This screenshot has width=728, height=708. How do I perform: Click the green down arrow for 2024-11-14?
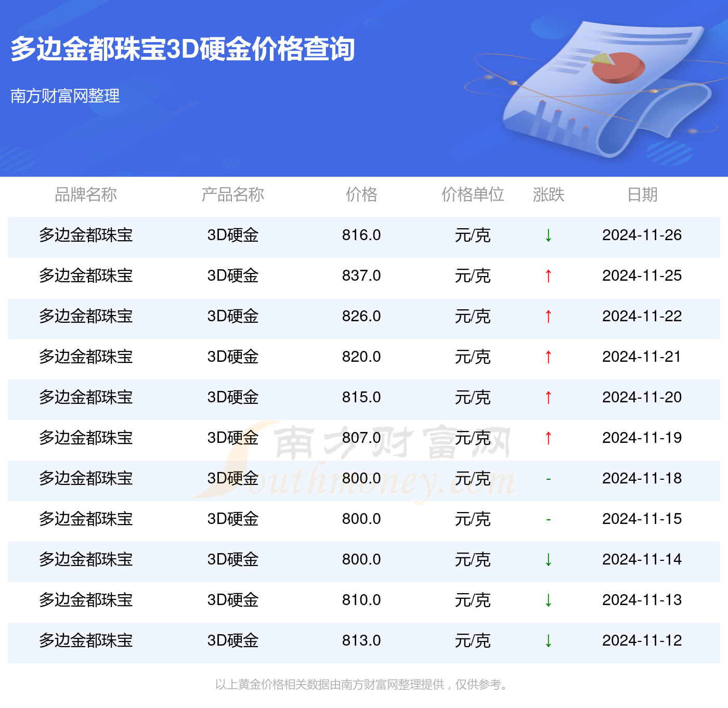tap(548, 560)
